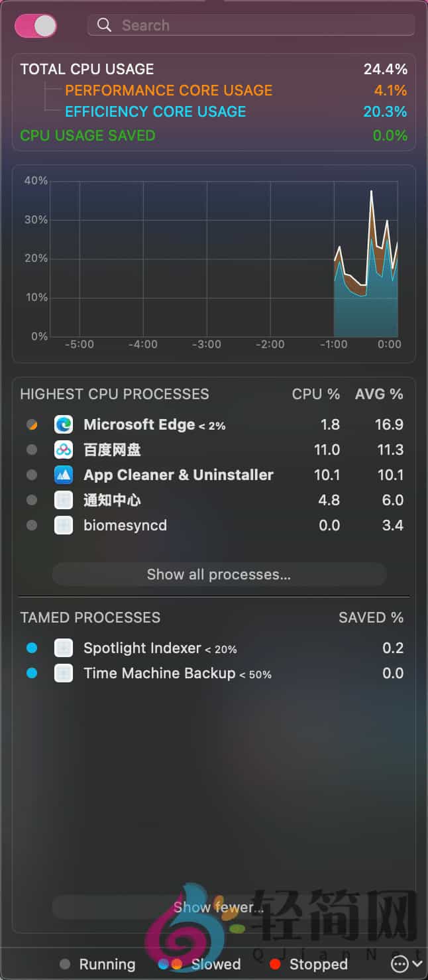The image size is (428, 980).
Task: Select the Time Machine Backup icon
Action: point(63,673)
